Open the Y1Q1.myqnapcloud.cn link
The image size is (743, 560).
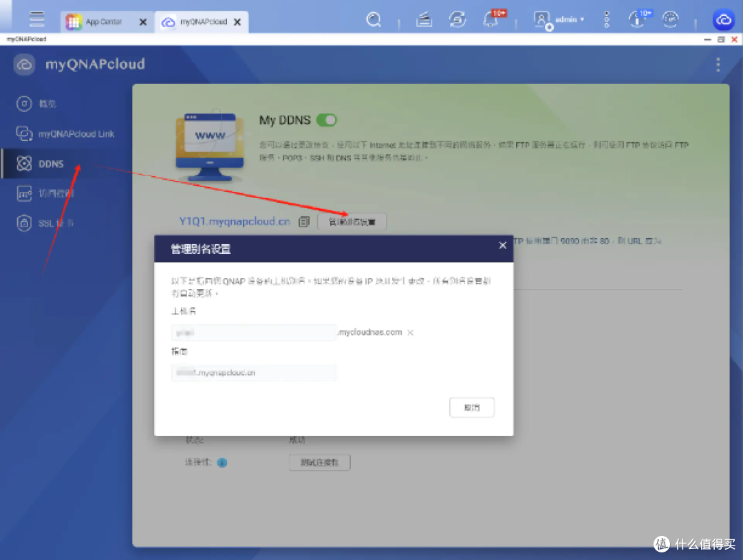click(x=235, y=222)
